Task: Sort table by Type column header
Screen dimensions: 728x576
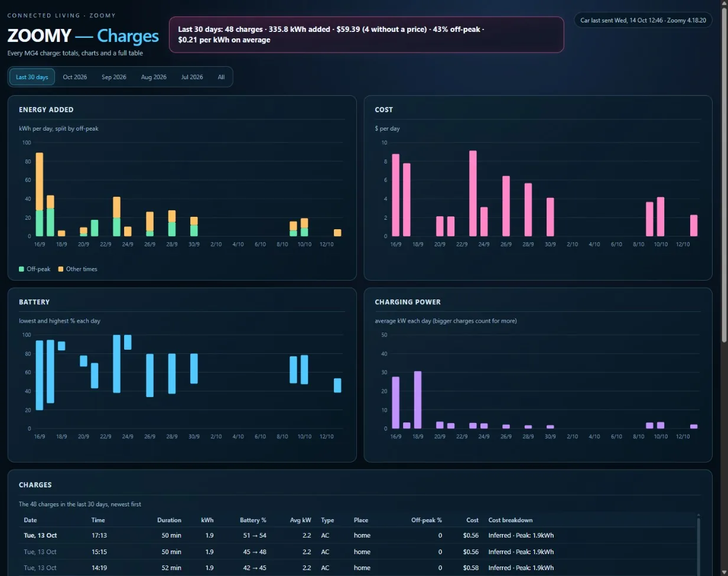Action: tap(327, 520)
